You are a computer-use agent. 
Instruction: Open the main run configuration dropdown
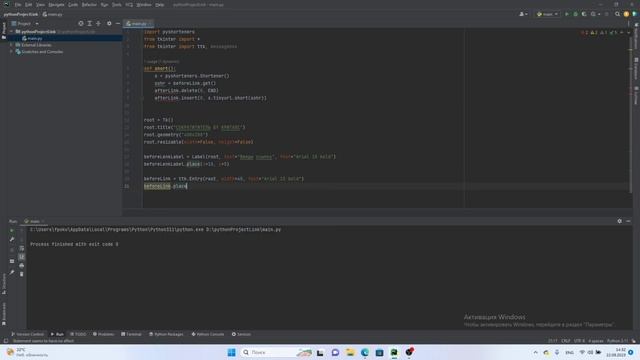pos(547,14)
